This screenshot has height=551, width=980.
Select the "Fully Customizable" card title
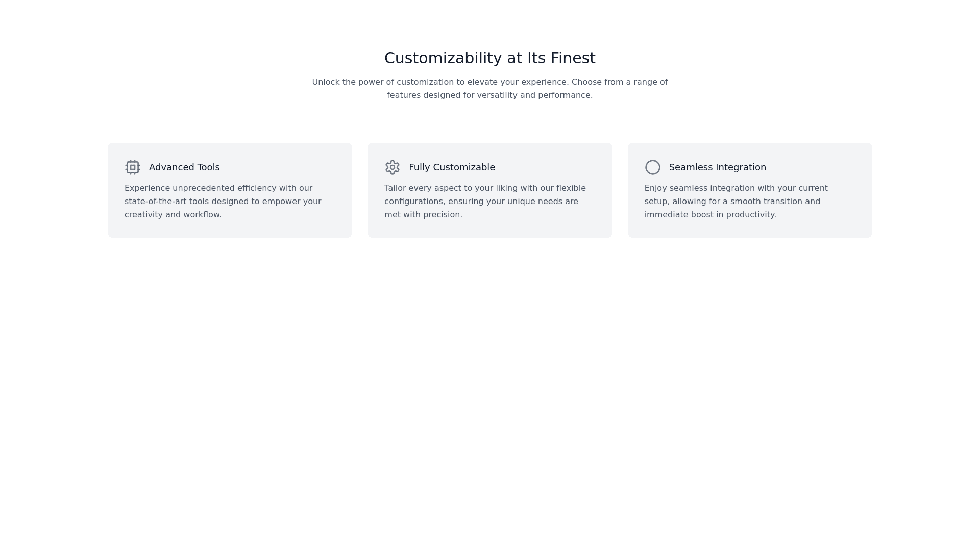tap(452, 167)
